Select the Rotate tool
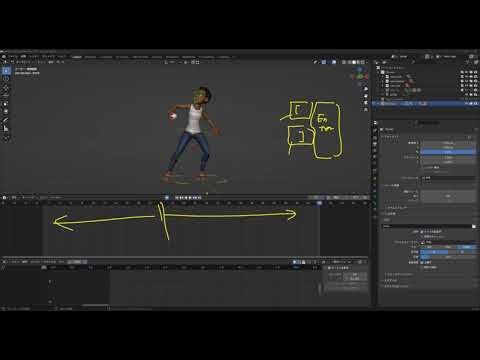This screenshot has width=480, height=360. click(6, 95)
